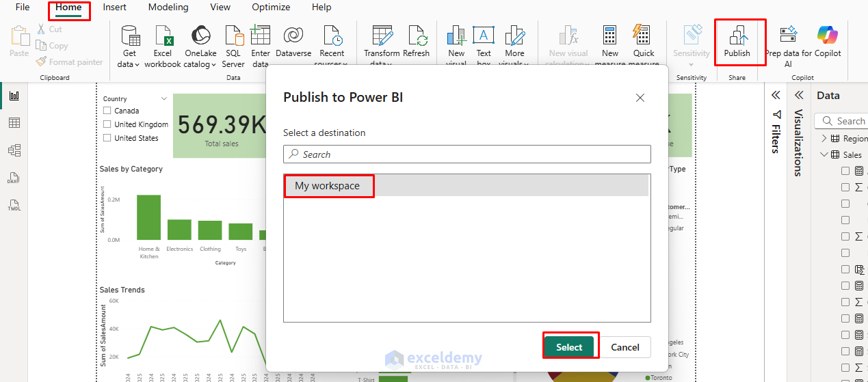Click the Visualizations pane label
This screenshot has width=868, height=382.
[798, 142]
